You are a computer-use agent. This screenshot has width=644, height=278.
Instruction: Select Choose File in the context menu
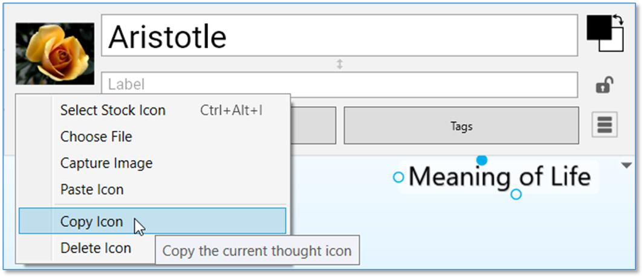click(96, 137)
